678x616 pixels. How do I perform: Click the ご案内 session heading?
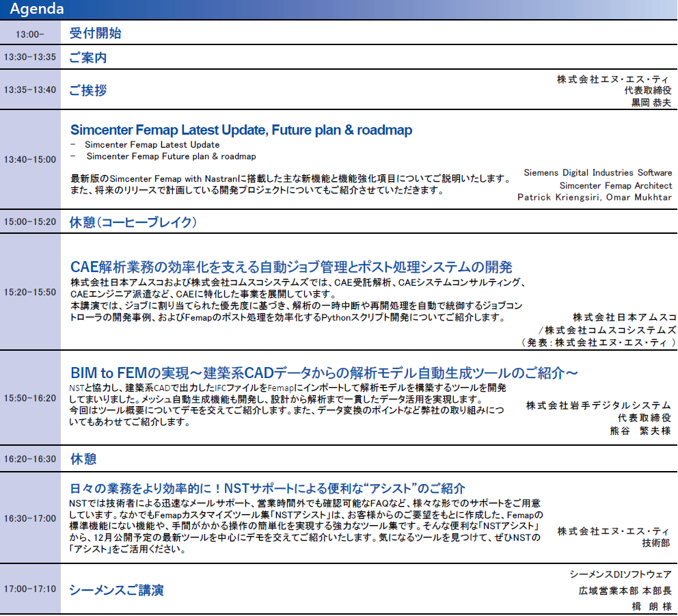pyautogui.click(x=88, y=57)
